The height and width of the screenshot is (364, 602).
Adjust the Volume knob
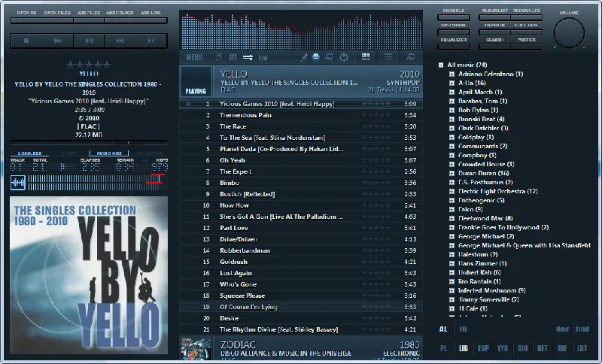[x=569, y=32]
